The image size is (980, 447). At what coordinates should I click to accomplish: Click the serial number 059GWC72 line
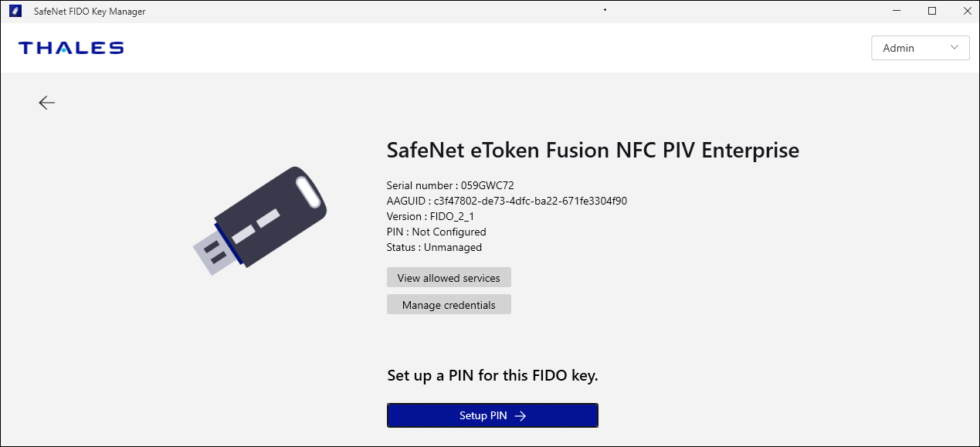pyautogui.click(x=450, y=185)
